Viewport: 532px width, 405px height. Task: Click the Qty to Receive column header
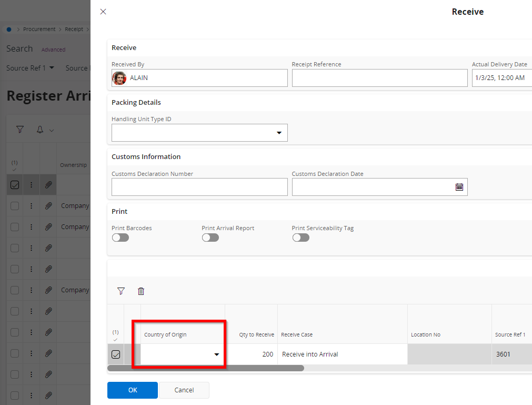point(256,335)
